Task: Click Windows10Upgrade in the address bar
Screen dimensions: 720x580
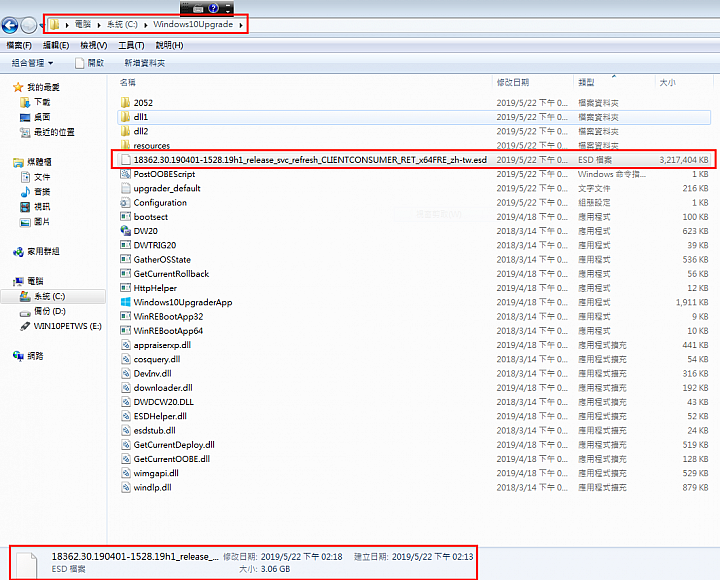Action: (x=193, y=24)
